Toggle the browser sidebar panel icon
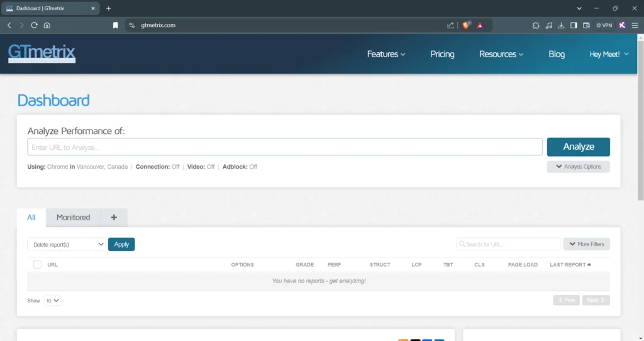Screen dimensions: 644x341 click(x=574, y=25)
